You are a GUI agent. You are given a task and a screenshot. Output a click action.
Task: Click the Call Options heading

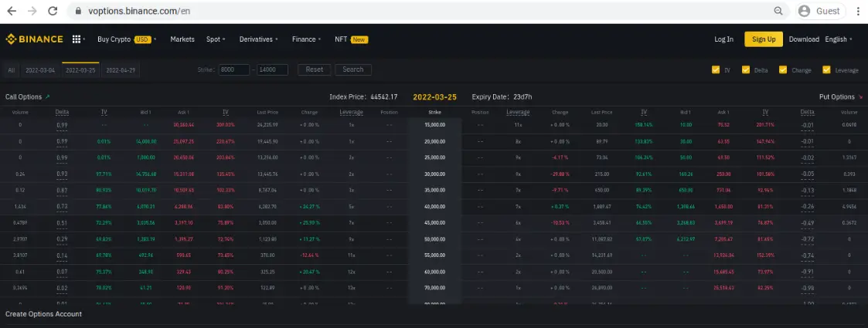[x=23, y=96]
